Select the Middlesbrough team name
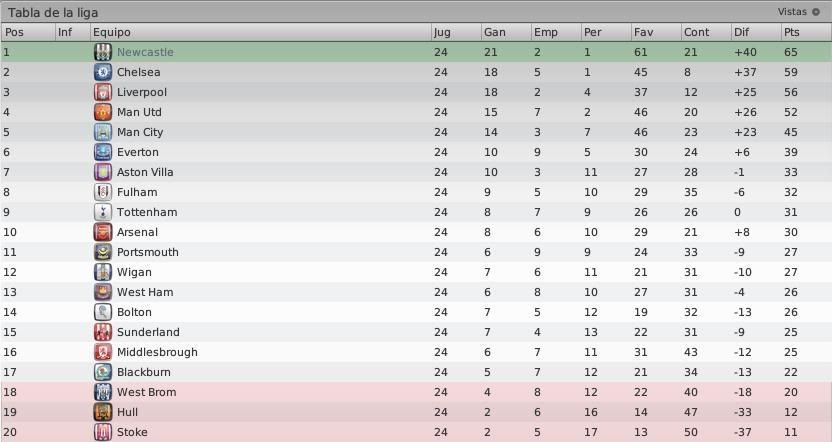Viewport: 832px width, 442px height. [157, 352]
